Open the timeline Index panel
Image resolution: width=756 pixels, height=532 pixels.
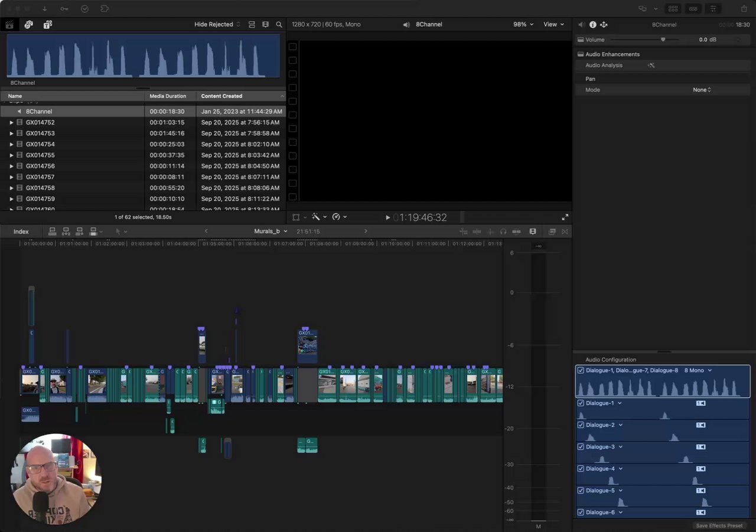[21, 231]
